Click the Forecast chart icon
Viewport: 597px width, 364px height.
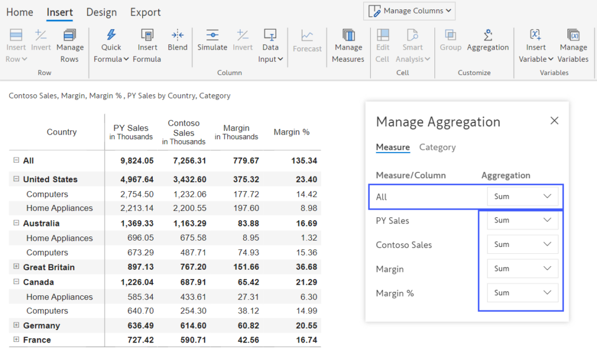(307, 36)
